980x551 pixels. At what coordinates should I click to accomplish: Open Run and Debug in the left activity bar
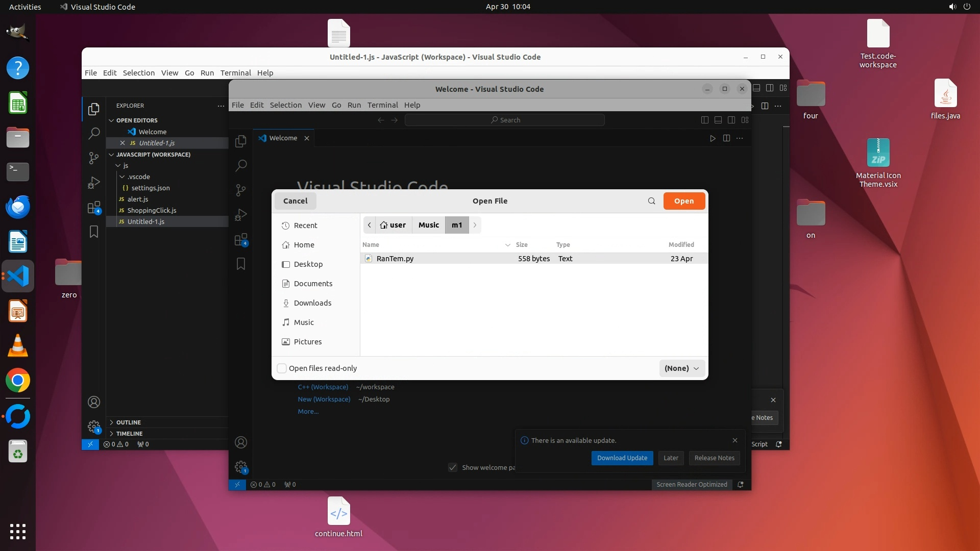coord(94,183)
